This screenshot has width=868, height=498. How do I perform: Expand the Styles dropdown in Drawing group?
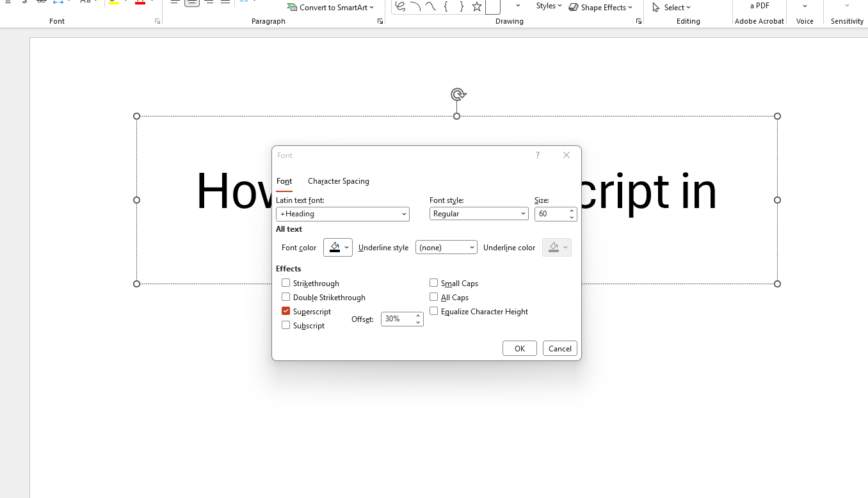tap(549, 6)
